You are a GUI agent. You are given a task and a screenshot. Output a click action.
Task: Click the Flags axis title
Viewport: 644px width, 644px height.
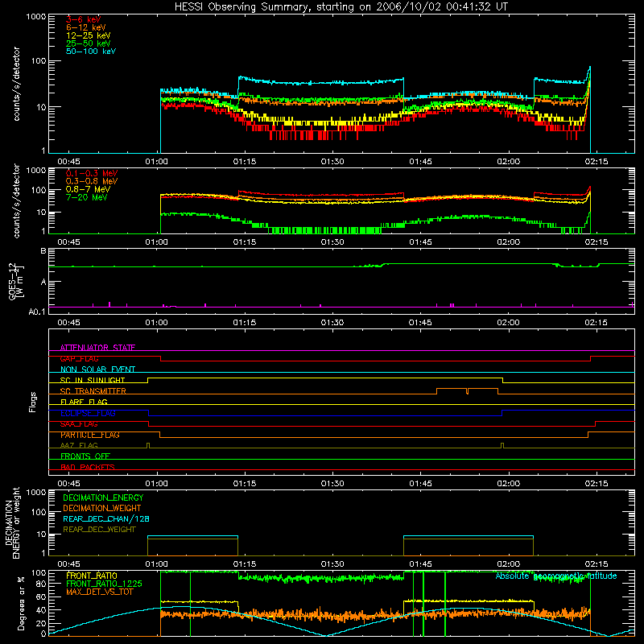[33, 402]
